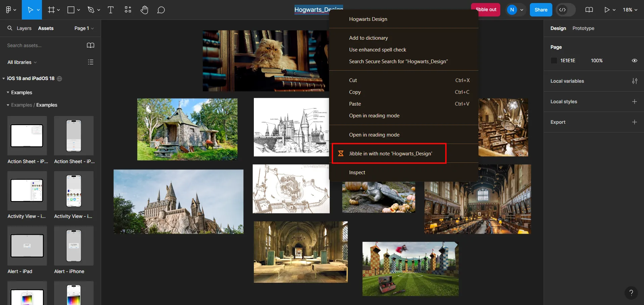Image resolution: width=644 pixels, height=305 pixels.
Task: Select the Hand tool
Action: 144,10
